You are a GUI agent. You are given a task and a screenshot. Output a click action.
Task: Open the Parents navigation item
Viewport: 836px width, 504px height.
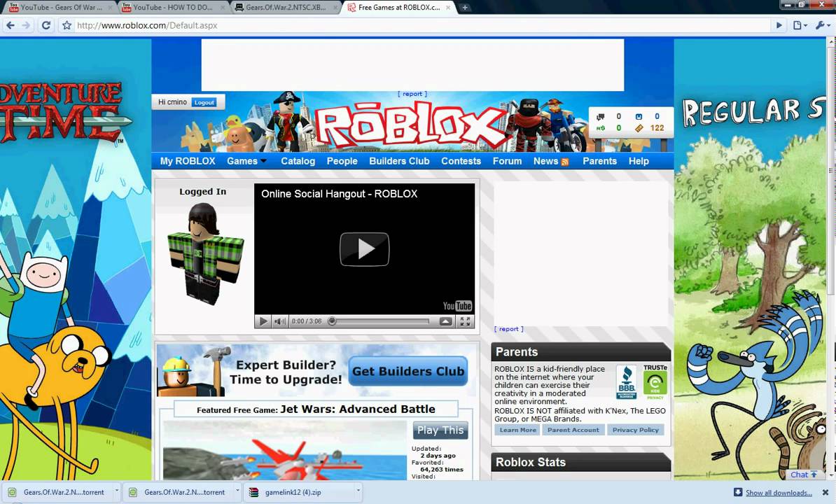600,161
